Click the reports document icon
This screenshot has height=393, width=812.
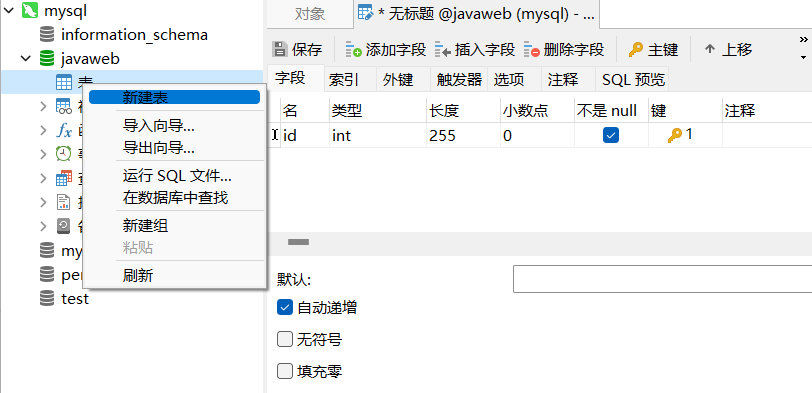[63, 202]
